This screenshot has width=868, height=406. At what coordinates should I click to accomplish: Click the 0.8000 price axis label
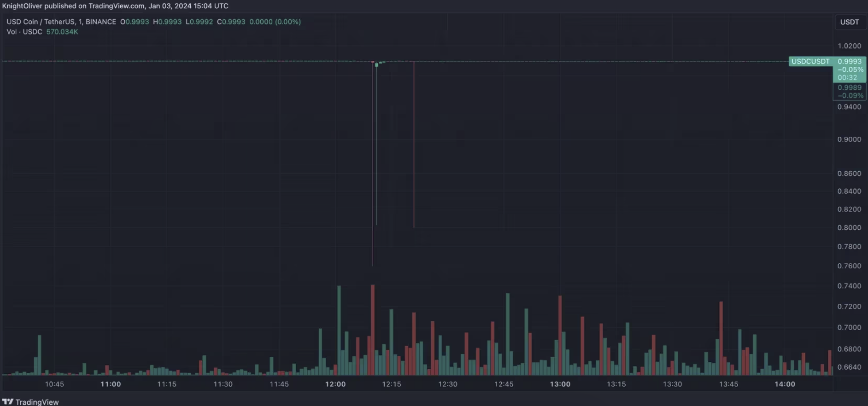tap(849, 228)
